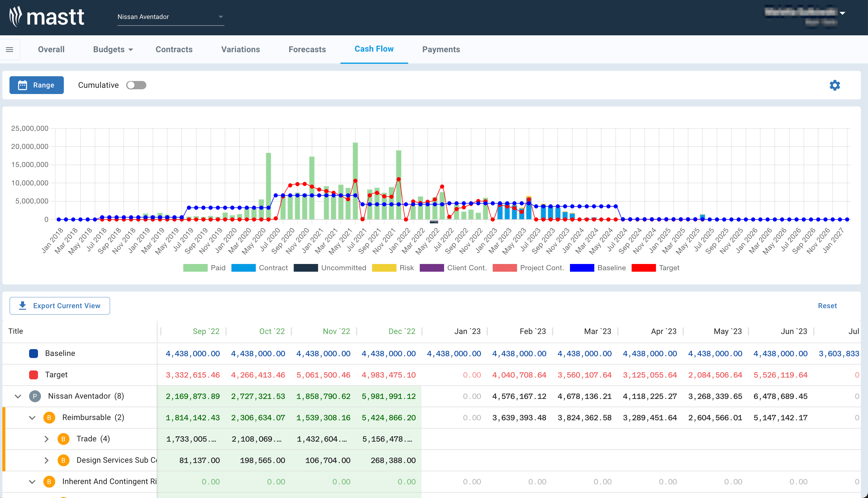868x498 pixels.
Task: Select the Cash Flow tab
Action: point(374,49)
